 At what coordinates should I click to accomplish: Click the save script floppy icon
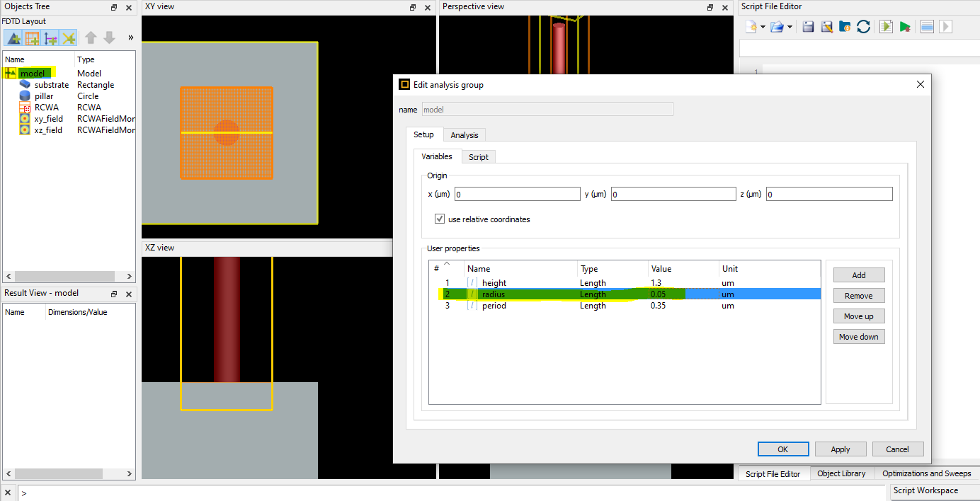coord(808,27)
